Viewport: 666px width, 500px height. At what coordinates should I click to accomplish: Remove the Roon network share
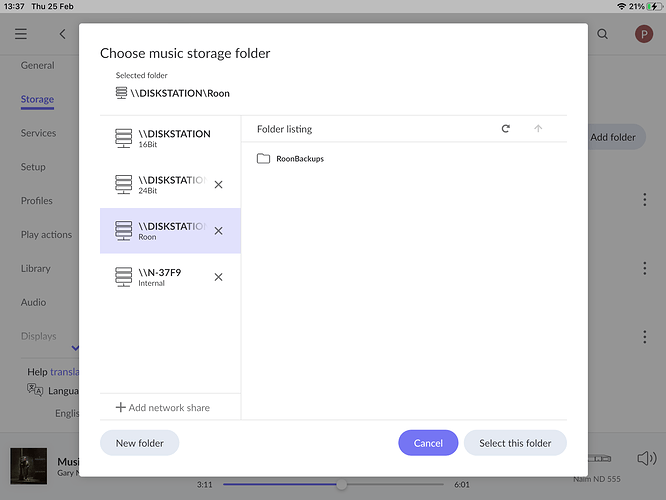[218, 231]
